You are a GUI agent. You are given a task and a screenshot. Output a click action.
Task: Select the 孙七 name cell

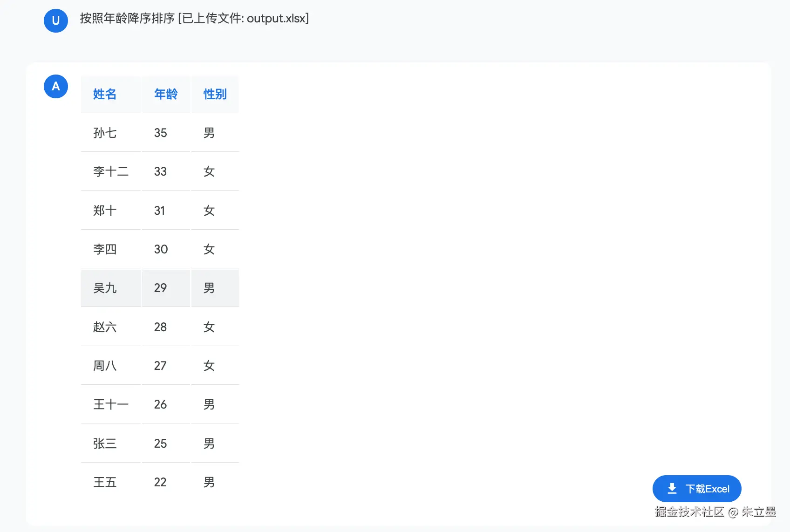[111, 133]
